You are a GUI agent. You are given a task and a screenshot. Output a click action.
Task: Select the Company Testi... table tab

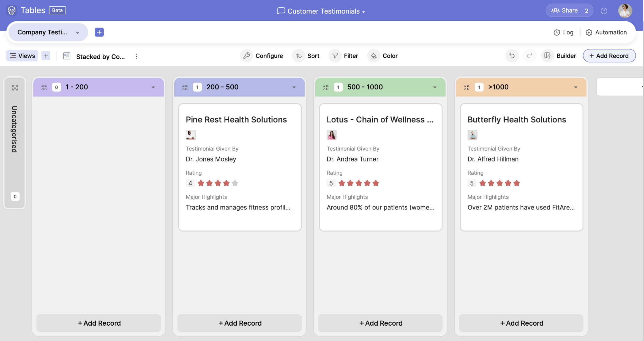tap(42, 32)
